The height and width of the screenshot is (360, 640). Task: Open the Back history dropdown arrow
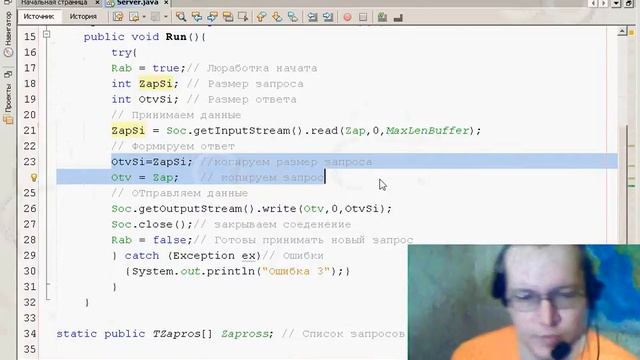click(144, 17)
